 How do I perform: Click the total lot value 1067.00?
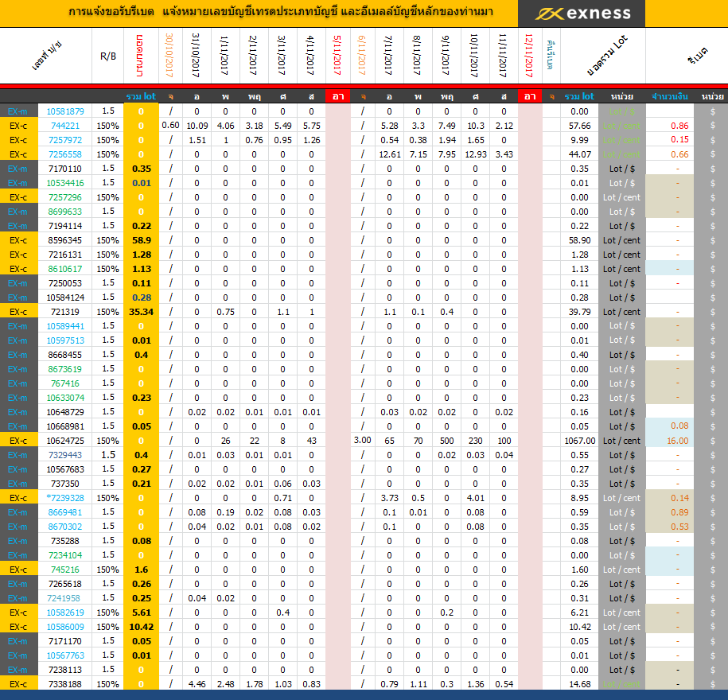579,441
